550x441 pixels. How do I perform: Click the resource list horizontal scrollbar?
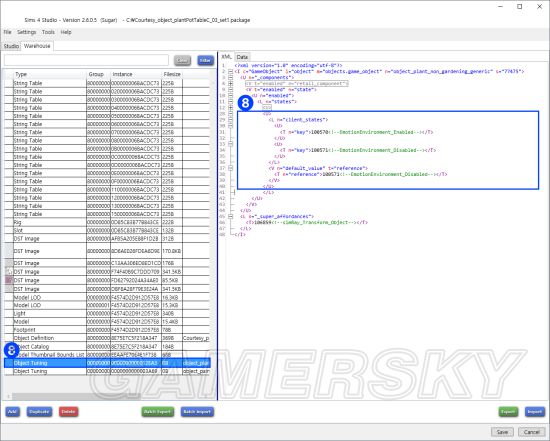click(x=109, y=396)
